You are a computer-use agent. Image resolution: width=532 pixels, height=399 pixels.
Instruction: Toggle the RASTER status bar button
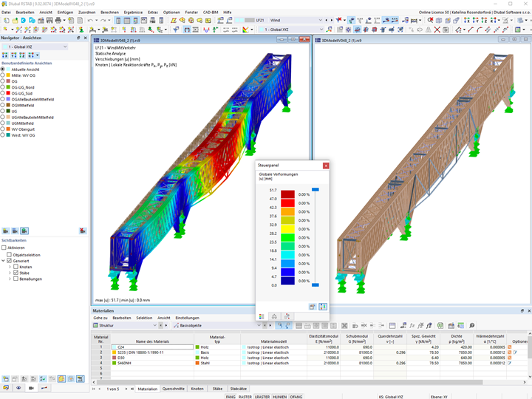[x=245, y=397]
